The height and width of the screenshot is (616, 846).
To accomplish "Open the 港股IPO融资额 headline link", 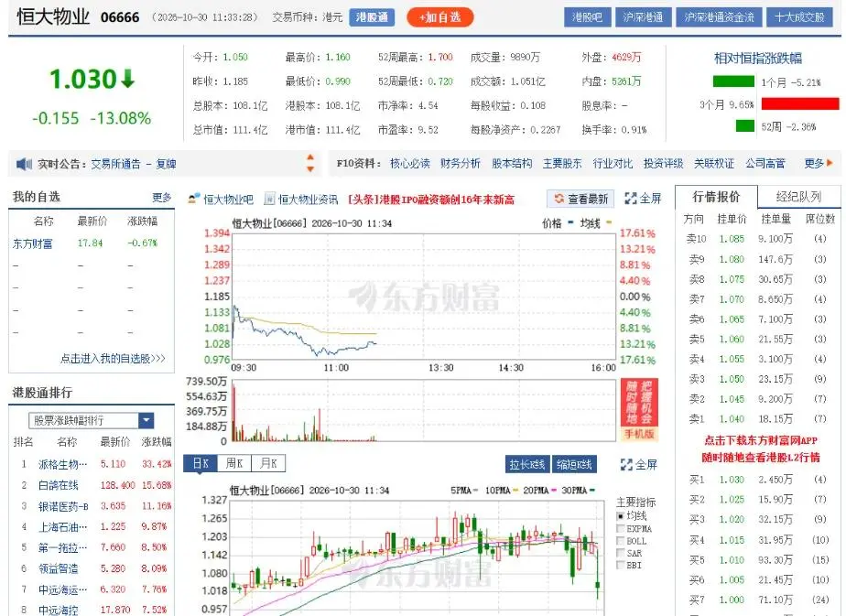I will tap(430, 200).
